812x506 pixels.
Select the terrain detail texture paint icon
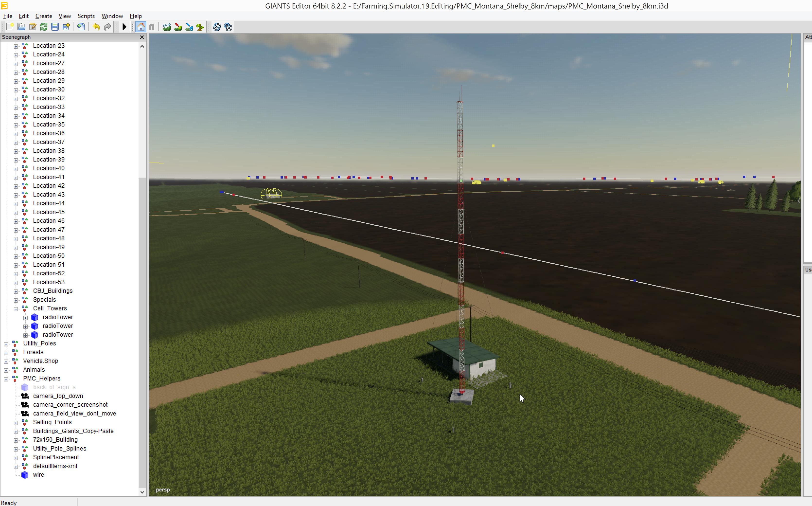tap(178, 27)
